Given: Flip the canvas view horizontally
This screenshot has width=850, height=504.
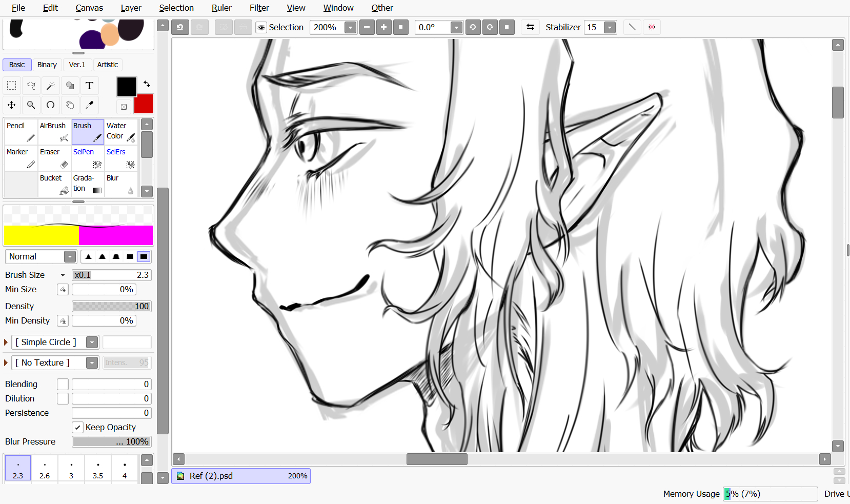Looking at the screenshot, I should pyautogui.click(x=530, y=27).
